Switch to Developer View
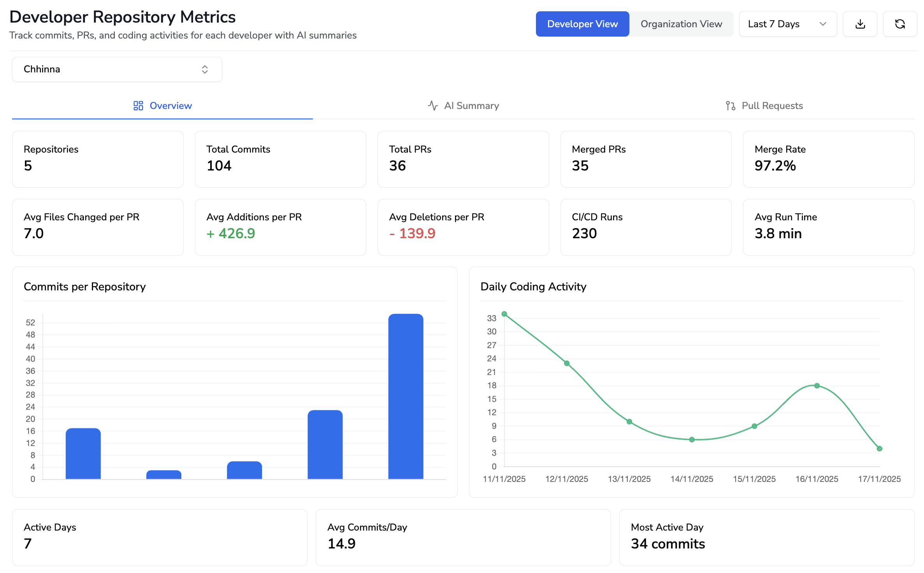 point(582,24)
